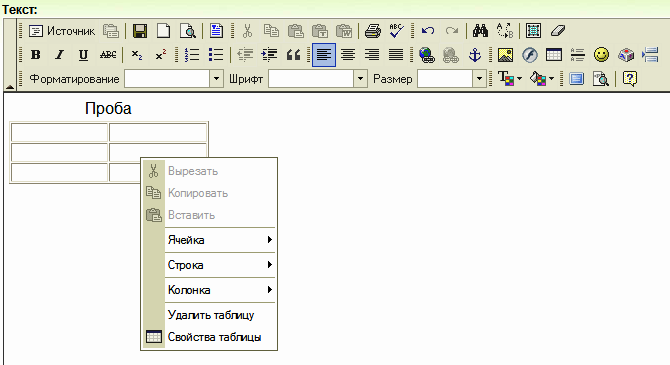This screenshot has height=365, width=670.
Task: Click the Templates icon next to Источник
Action: (111, 31)
